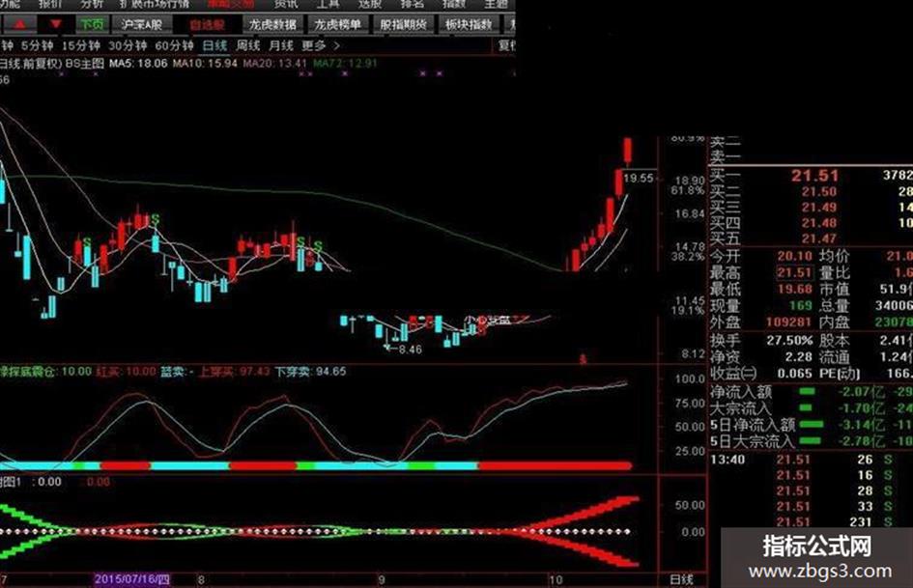Switch to the 自选股 watchlist tab
Screen dimensions: 913x588
point(207,24)
